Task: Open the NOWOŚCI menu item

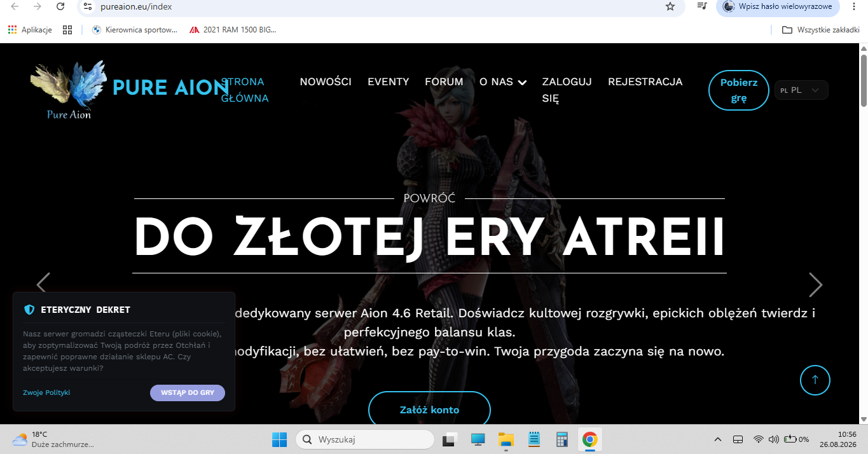Action: [x=326, y=81]
